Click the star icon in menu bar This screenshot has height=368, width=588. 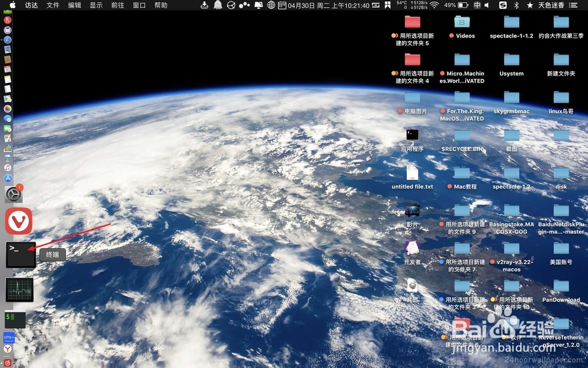click(530, 5)
